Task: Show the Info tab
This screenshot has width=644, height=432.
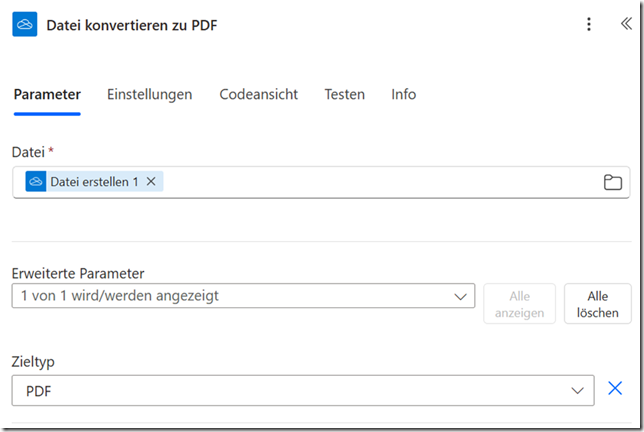Action: point(403,95)
